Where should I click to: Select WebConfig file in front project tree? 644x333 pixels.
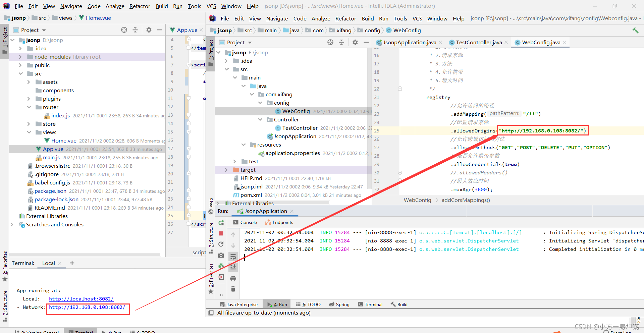pyautogui.click(x=296, y=111)
